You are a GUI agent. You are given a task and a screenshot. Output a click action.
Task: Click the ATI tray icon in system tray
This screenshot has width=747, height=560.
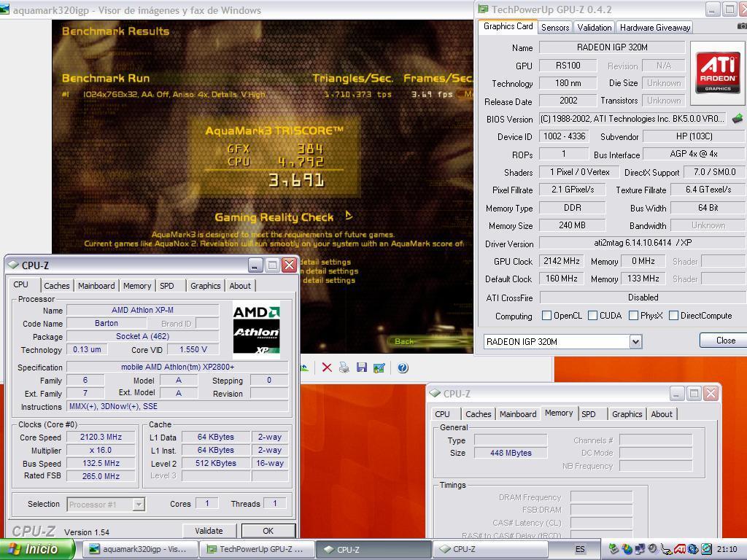680,550
